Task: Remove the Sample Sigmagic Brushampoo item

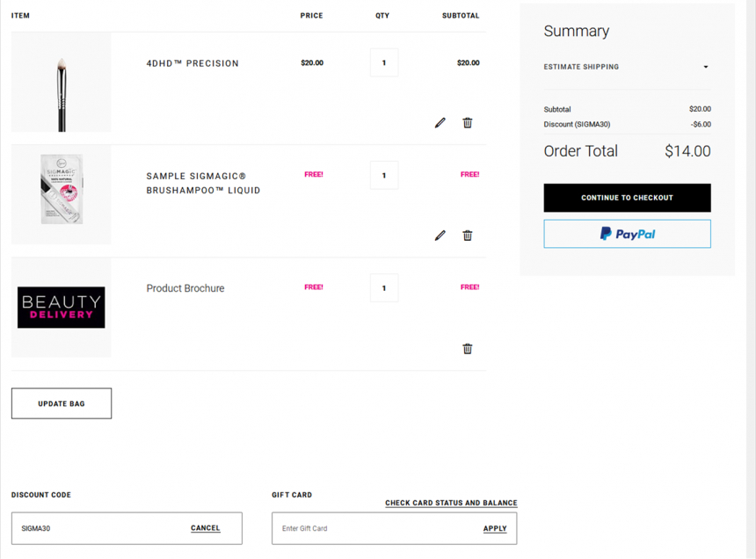Action: tap(467, 236)
